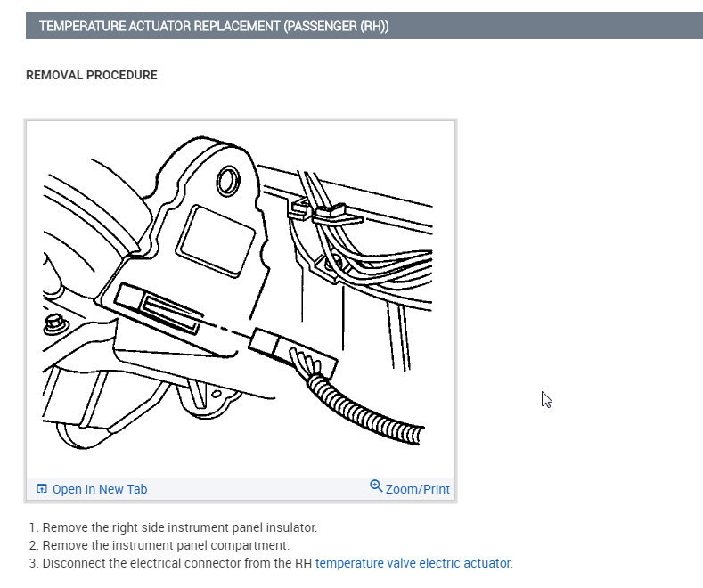The image size is (703, 588).
Task: Click step 1 about the right side insulator
Action: pos(179,527)
